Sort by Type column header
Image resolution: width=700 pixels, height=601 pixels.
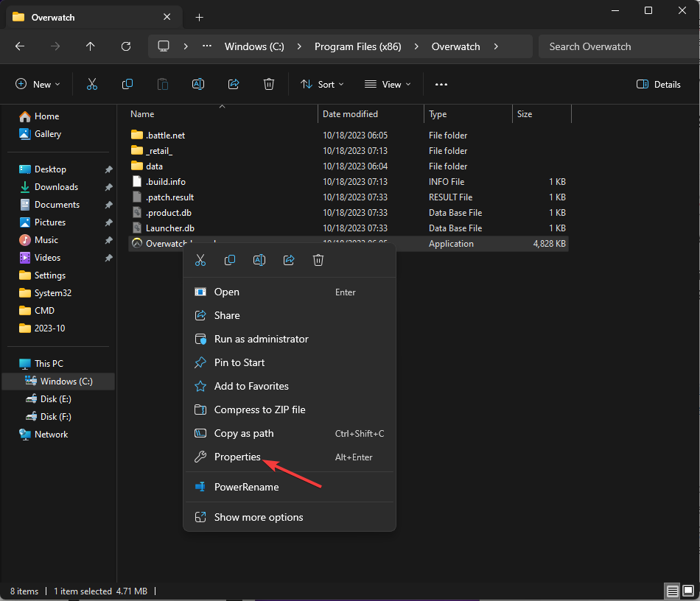[469, 114]
